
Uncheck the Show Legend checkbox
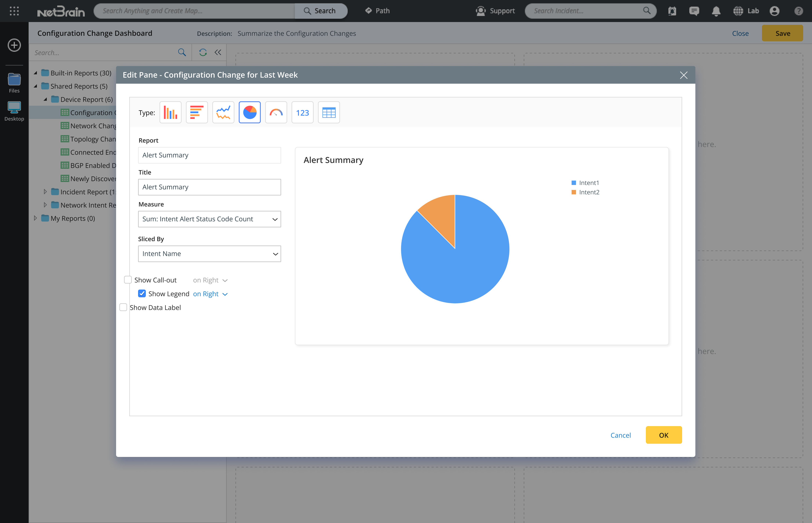(142, 293)
